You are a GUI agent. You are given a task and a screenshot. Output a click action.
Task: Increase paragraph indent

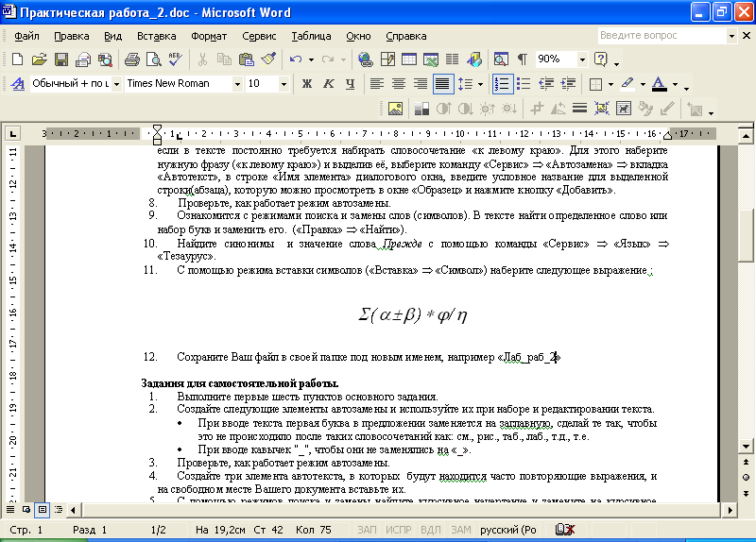click(568, 84)
